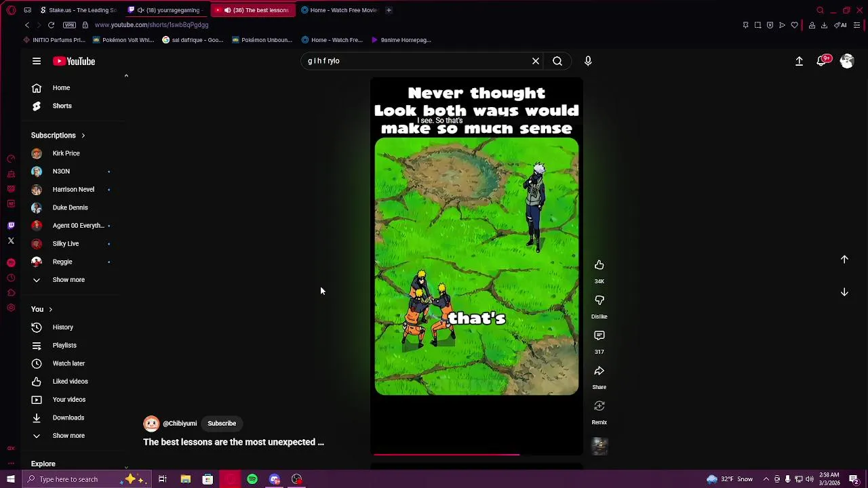Viewport: 868px width, 488px height.
Task: Dislike the Short
Action: tap(599, 300)
